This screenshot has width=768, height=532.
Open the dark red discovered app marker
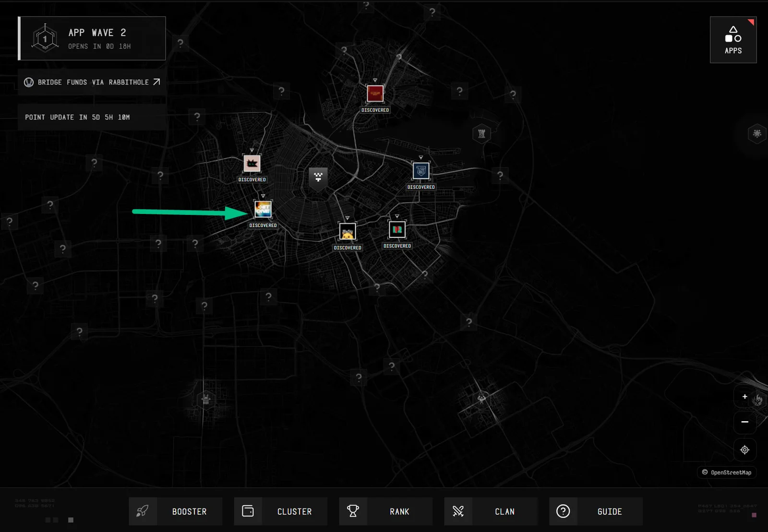[x=375, y=94]
